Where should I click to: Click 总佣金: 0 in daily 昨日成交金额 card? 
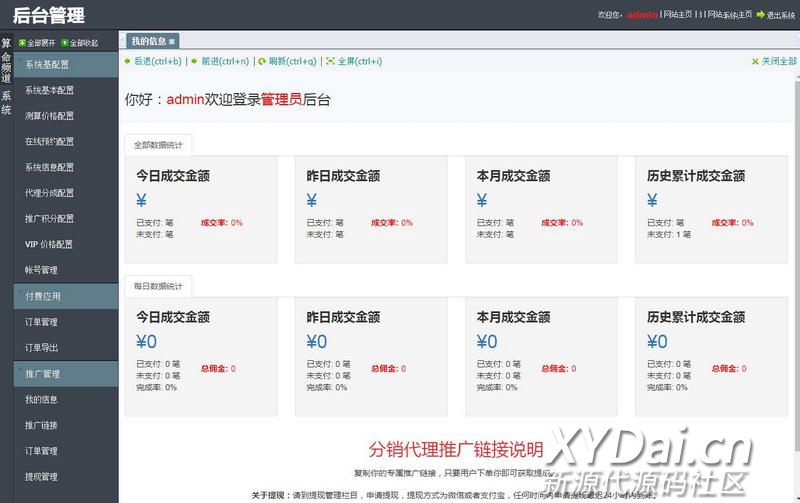pos(389,368)
